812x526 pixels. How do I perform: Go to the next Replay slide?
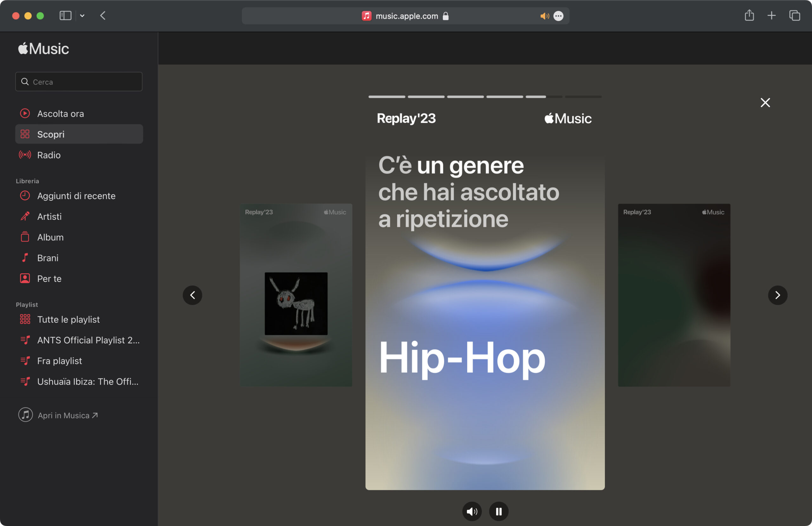point(777,295)
